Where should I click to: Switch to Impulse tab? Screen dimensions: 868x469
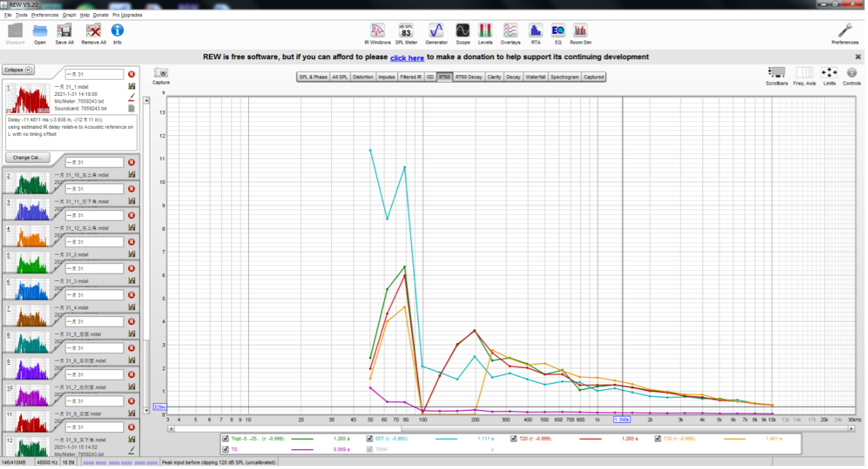[x=386, y=77]
